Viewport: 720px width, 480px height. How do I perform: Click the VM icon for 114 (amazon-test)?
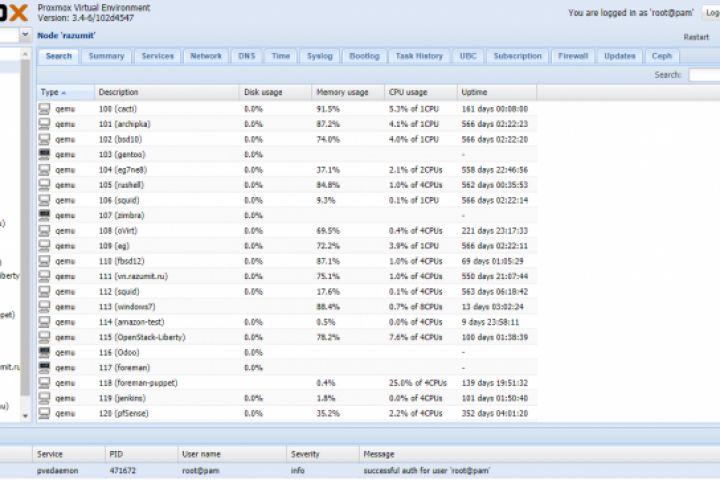[x=44, y=322]
